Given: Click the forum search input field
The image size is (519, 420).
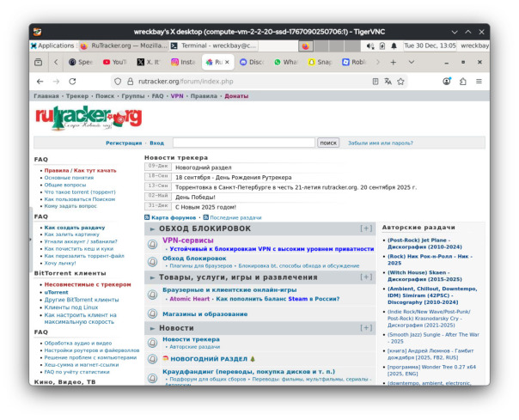Looking at the screenshot, I should tap(243, 143).
